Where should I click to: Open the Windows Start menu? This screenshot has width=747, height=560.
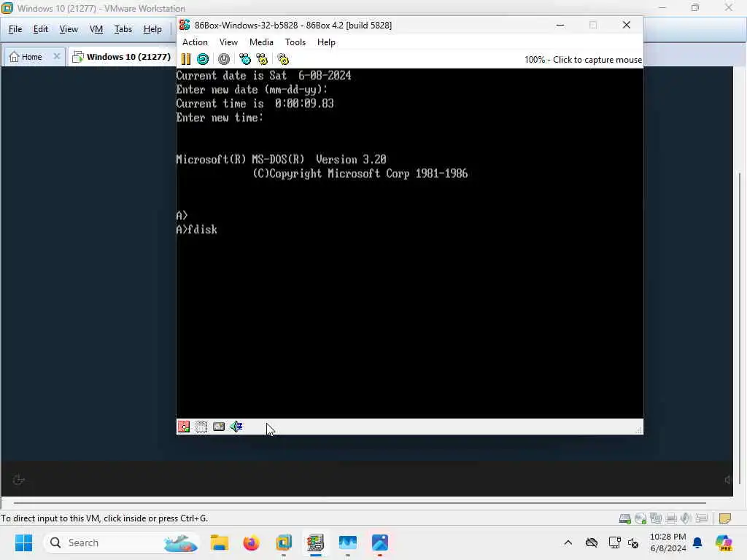[23, 542]
